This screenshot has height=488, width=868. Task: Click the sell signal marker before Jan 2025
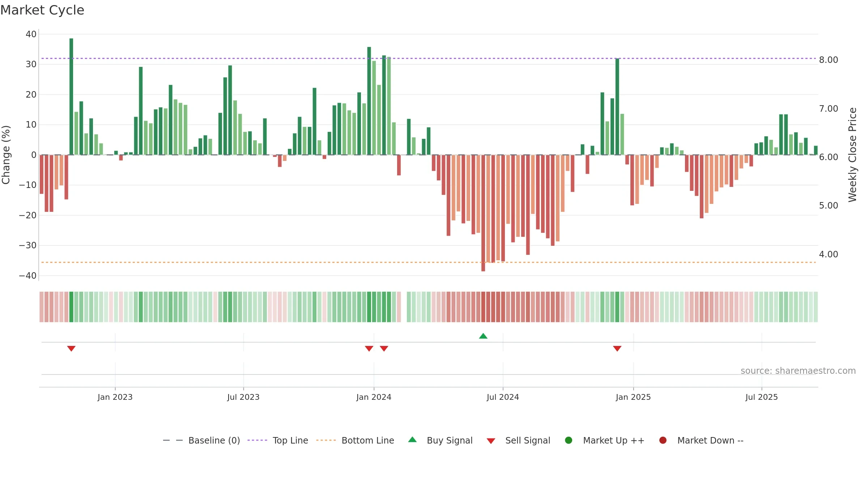point(617,348)
